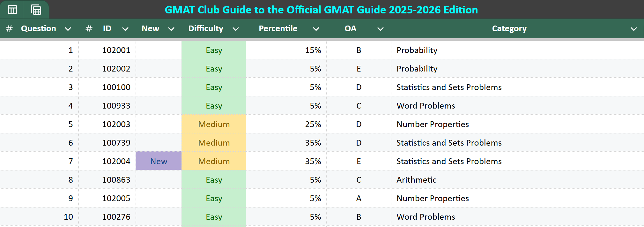The image size is (644, 227).
Task: Open the ID column filter dropdown
Action: (125, 29)
